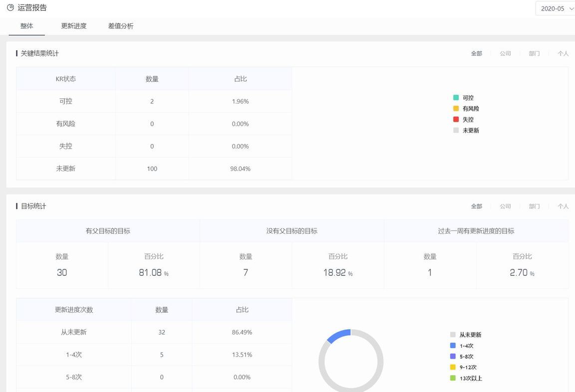The width and height of the screenshot is (575, 392).
Task: Click the 过去一周有更新进度的目标 header
Action: point(476,231)
